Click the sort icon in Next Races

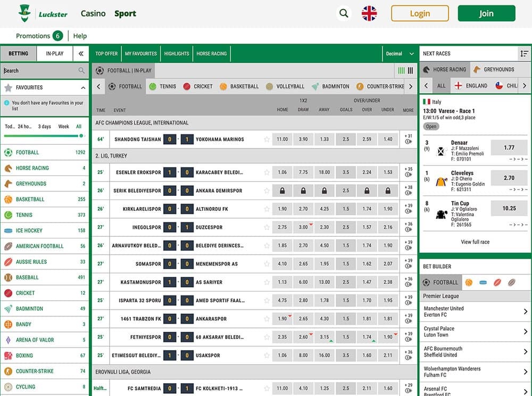coord(524,54)
